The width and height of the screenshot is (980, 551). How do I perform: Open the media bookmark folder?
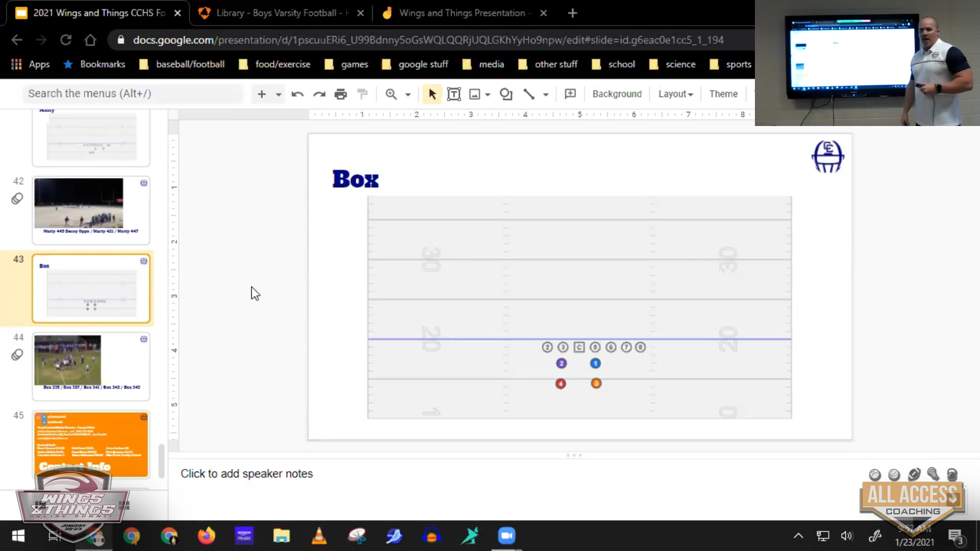click(483, 64)
